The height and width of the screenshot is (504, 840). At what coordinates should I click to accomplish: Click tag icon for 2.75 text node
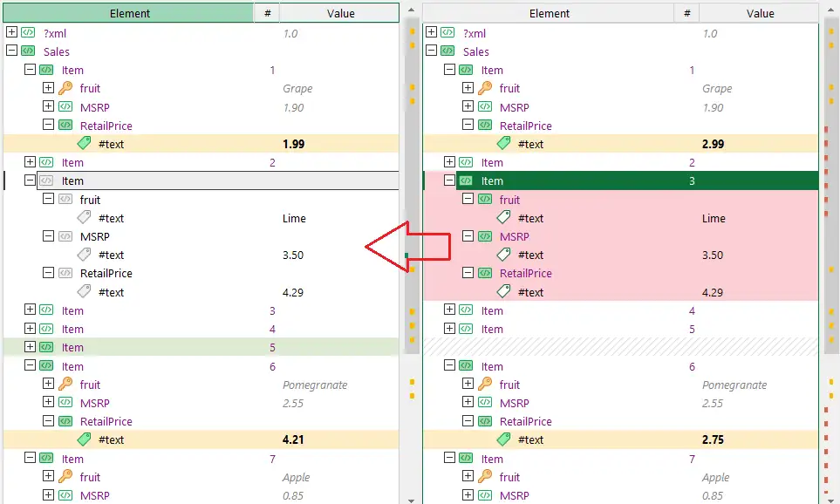[503, 439]
